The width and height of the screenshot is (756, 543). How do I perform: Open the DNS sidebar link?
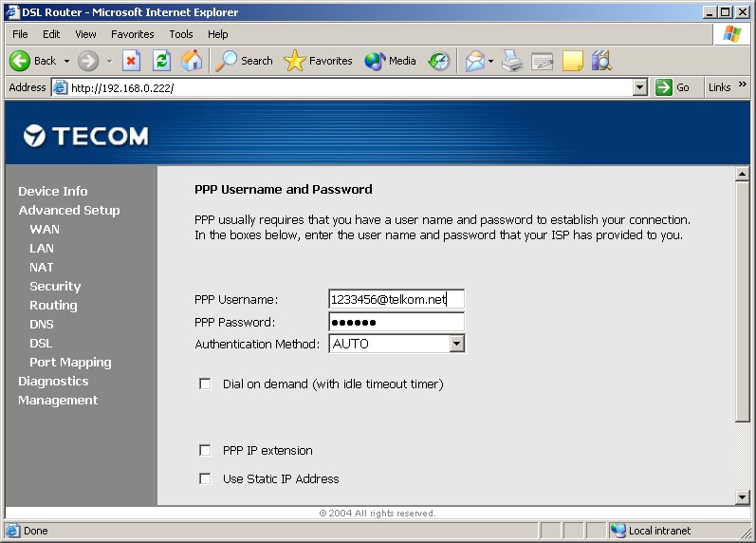(x=42, y=325)
